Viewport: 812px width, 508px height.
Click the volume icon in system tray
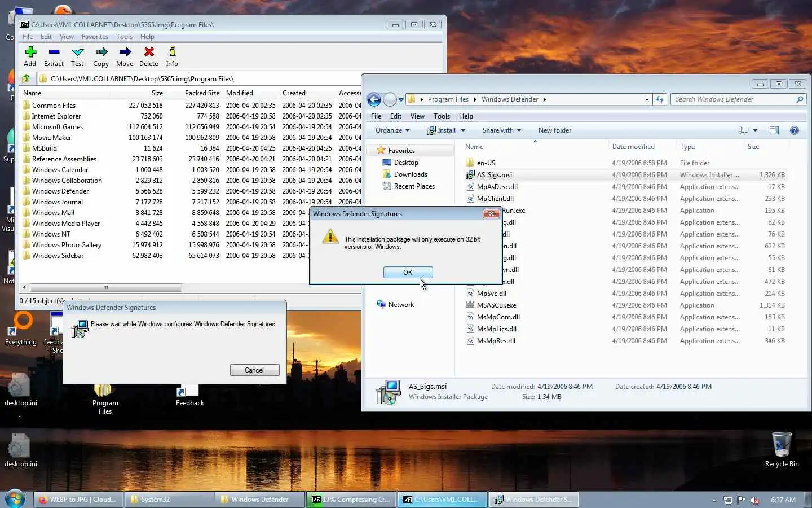(755, 500)
